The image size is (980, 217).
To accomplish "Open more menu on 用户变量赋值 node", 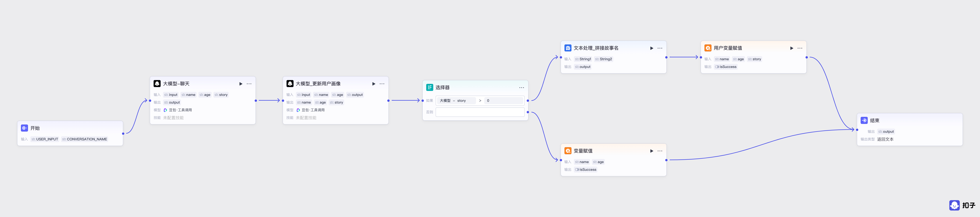I will pos(800,48).
